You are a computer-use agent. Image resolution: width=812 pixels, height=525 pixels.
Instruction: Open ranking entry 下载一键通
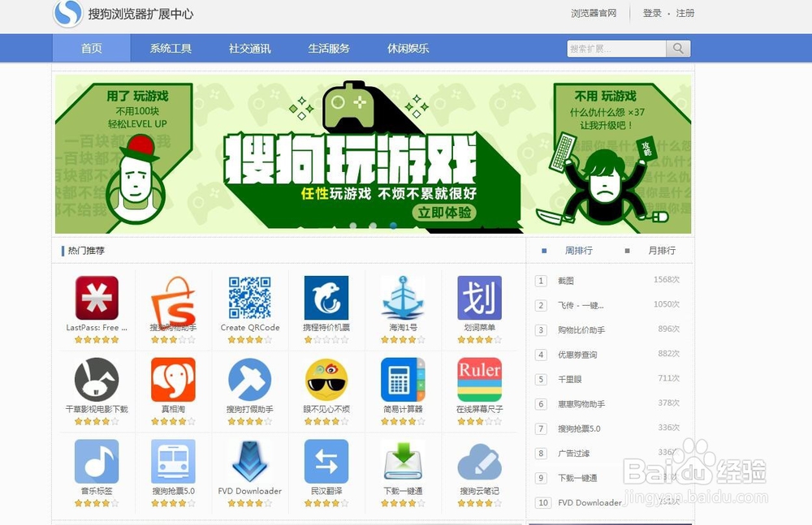[577, 478]
